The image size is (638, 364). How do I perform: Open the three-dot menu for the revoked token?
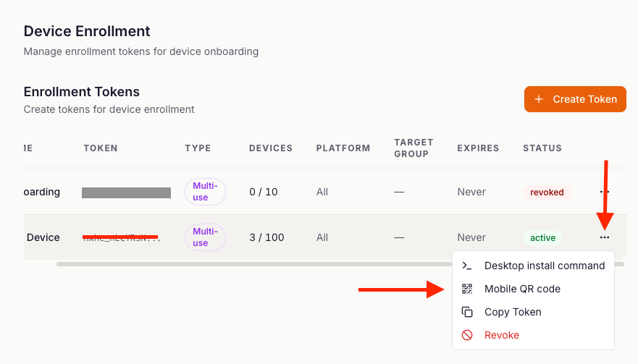tap(605, 192)
